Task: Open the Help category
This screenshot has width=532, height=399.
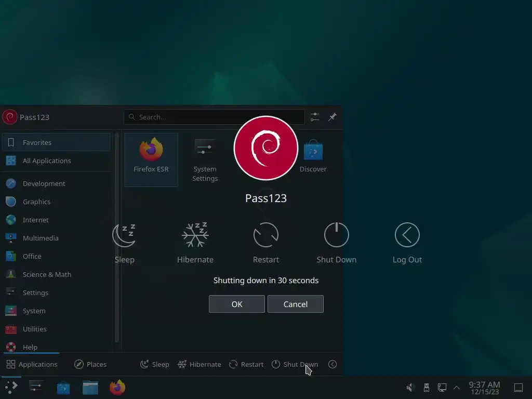Action: click(x=56, y=347)
